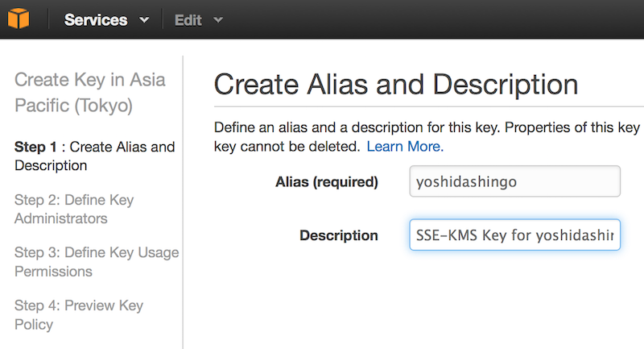Select Step 1 Create Alias and Description

click(x=94, y=156)
